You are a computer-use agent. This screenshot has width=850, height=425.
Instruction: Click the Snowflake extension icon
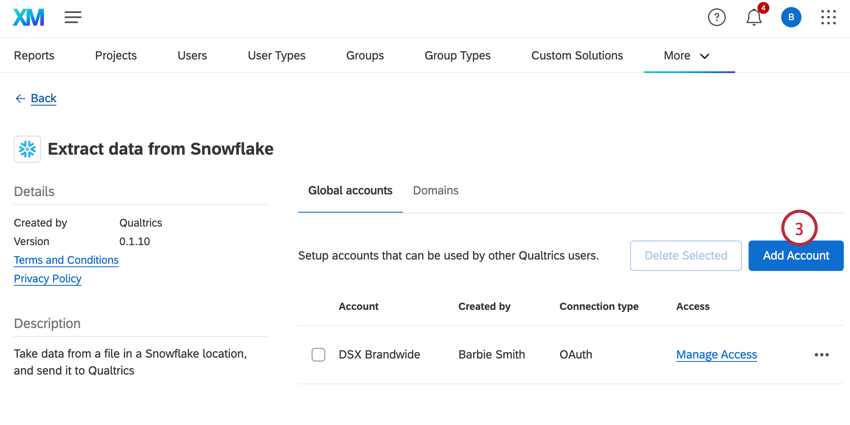[27, 149]
